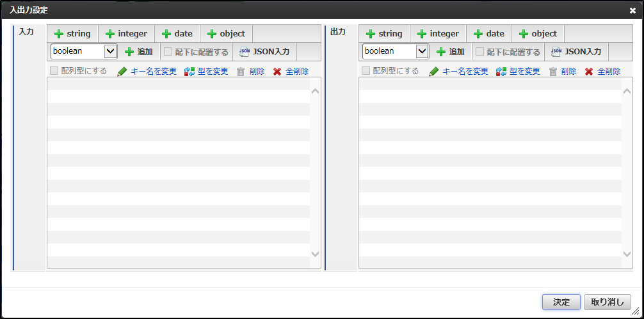Click 全削除 in the 入力 panel
The height and width of the screenshot is (319, 644).
pos(291,72)
